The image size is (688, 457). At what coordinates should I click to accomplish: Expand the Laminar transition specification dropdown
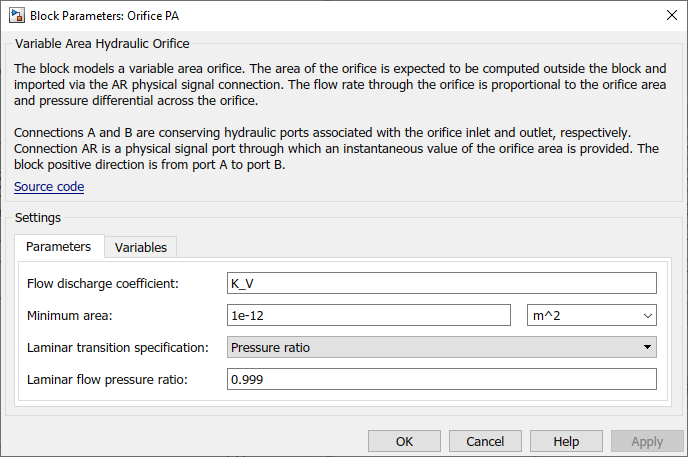coord(441,348)
